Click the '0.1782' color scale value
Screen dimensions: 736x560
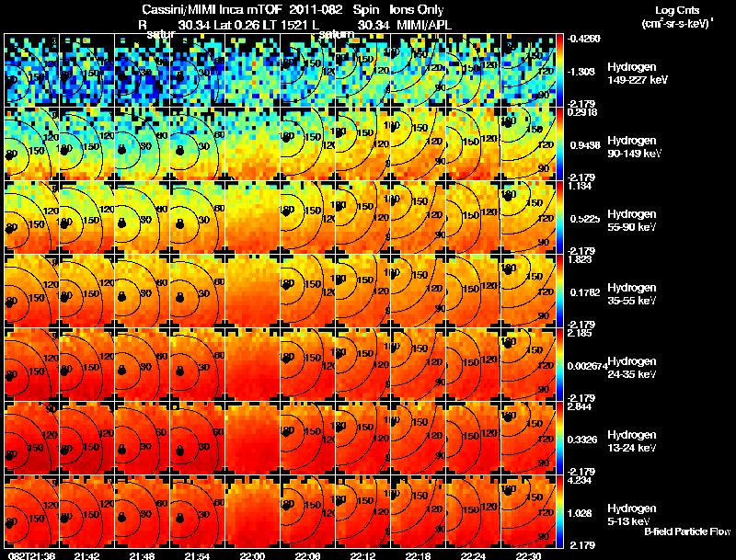pos(585,292)
